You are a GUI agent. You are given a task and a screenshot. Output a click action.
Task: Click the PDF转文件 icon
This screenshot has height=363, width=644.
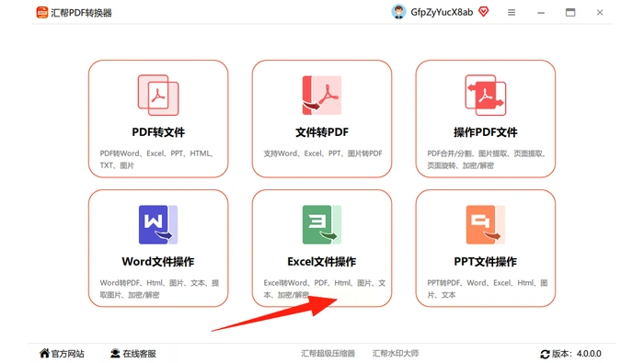tap(158, 96)
